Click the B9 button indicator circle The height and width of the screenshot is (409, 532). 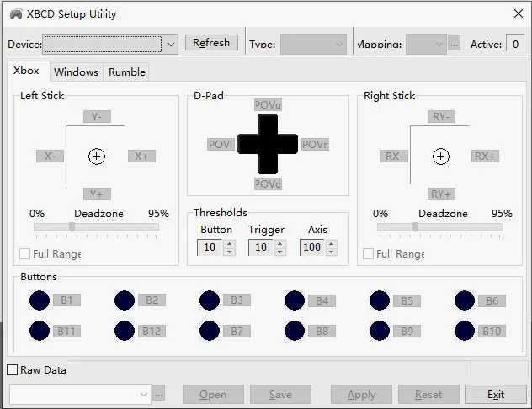click(x=380, y=331)
